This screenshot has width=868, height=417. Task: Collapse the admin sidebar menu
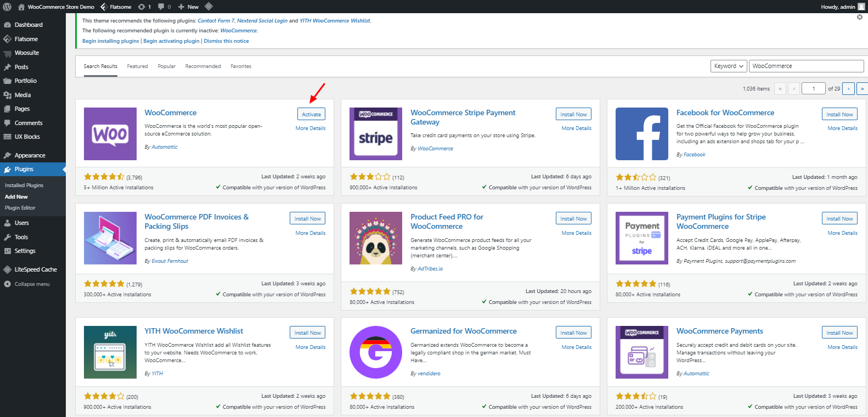32,284
